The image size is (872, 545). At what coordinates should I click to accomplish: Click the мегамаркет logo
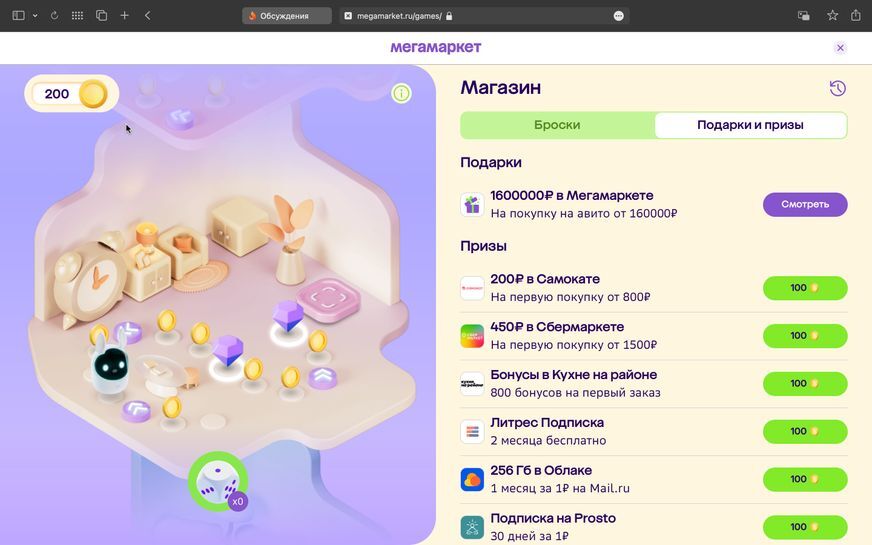coord(435,47)
